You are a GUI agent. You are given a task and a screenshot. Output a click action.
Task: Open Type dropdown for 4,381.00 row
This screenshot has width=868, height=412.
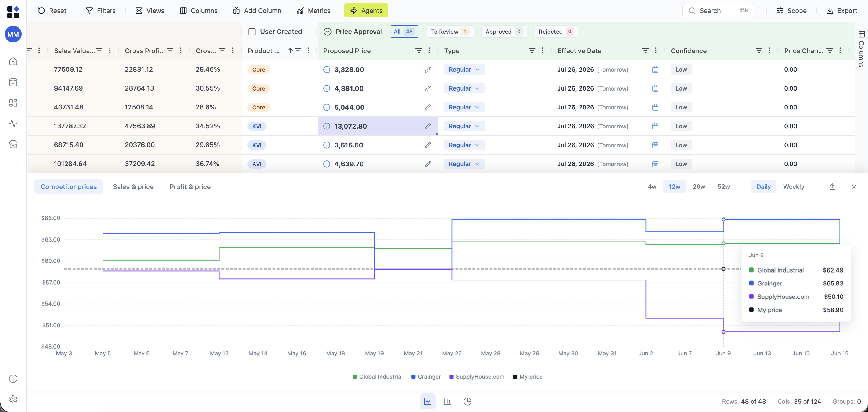[464, 88]
